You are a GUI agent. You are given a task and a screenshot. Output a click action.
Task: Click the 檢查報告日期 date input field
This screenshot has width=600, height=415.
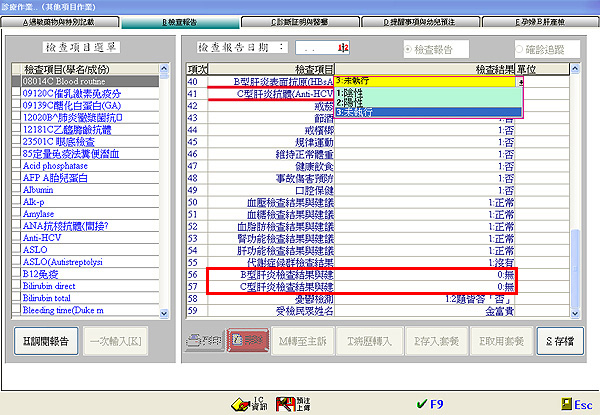click(x=322, y=47)
